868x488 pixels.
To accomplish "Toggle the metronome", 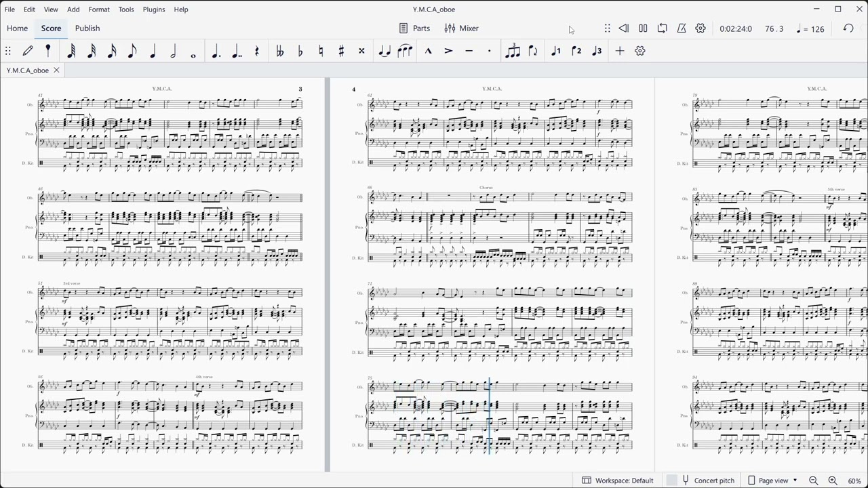I will pyautogui.click(x=682, y=28).
